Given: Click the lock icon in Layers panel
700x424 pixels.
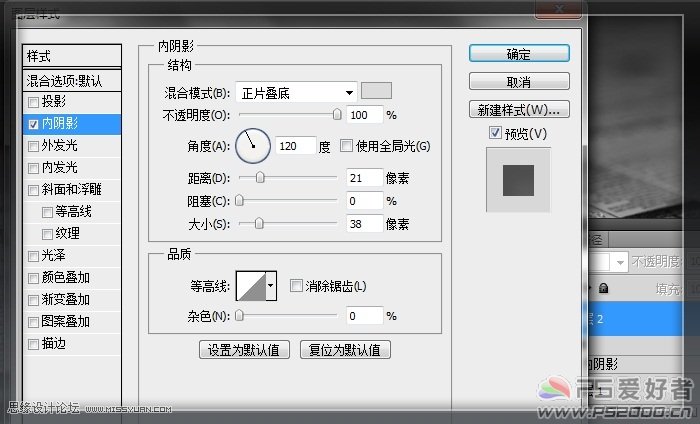Looking at the screenshot, I should (x=604, y=288).
